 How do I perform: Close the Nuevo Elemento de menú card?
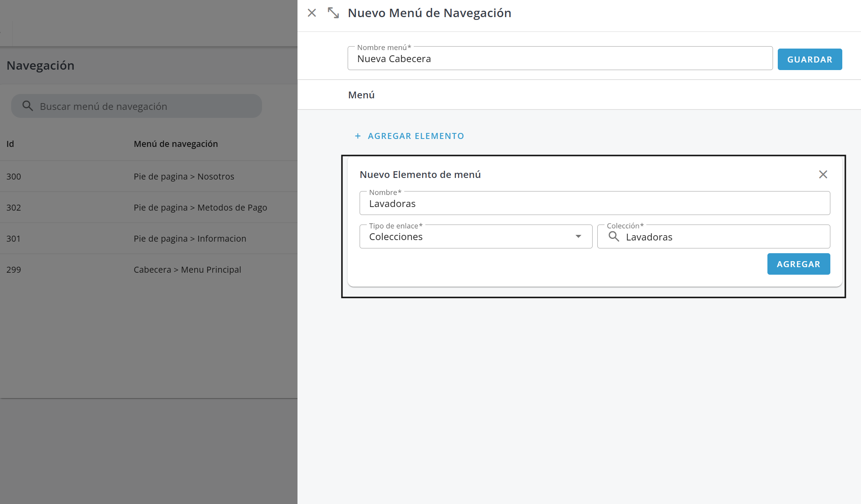coord(823,174)
